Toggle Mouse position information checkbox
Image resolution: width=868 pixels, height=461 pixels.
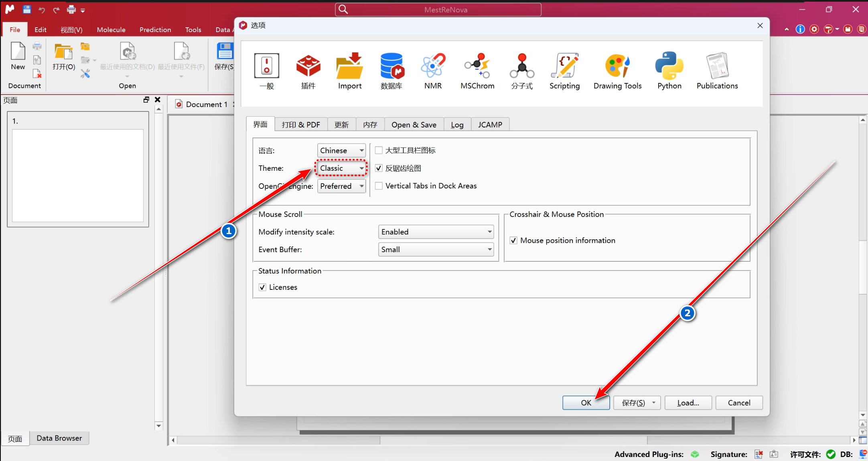point(513,240)
